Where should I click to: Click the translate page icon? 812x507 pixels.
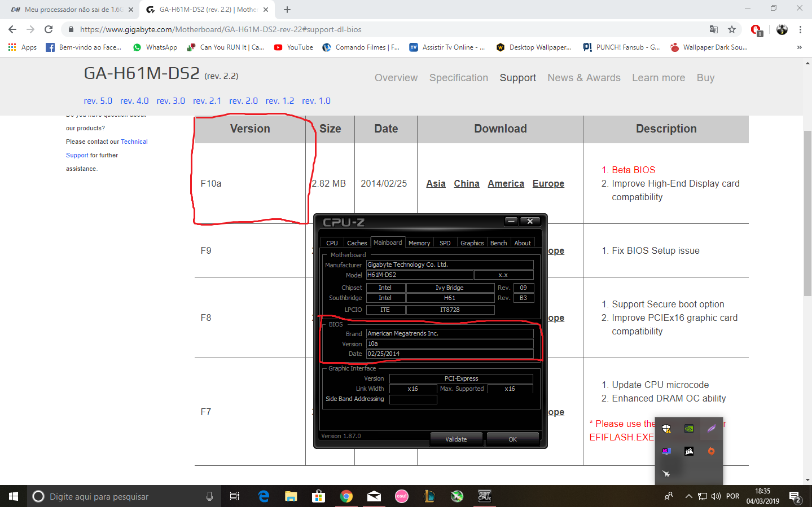pos(714,29)
